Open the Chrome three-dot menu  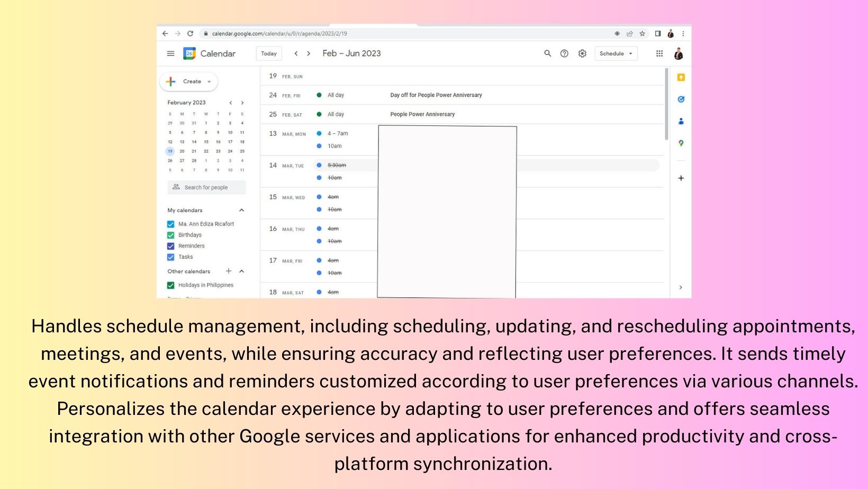coord(683,33)
